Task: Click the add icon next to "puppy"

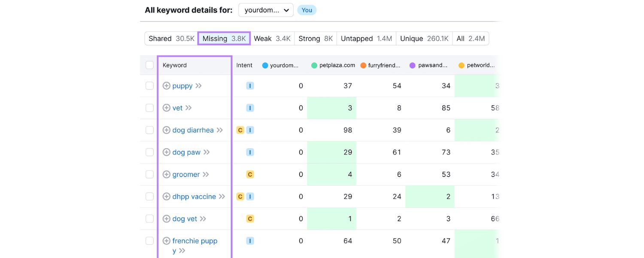Action: point(167,86)
